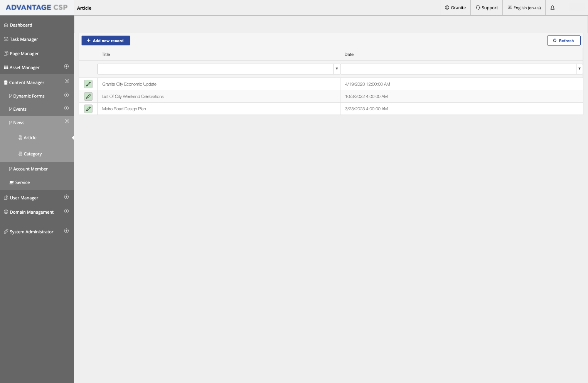Screen dimensions: 588x383
Task: Open the Title filter options dropdown
Action: coord(337,69)
